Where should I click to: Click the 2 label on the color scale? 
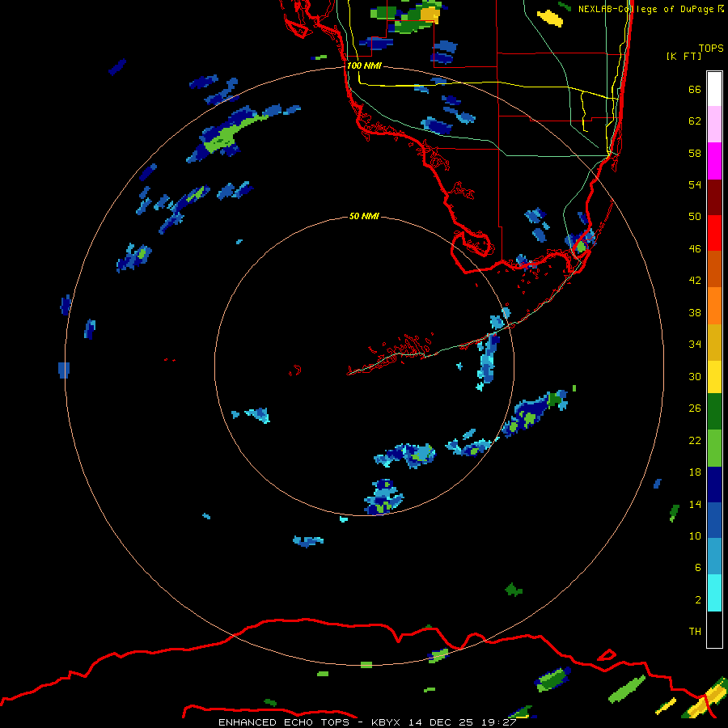[x=698, y=599]
